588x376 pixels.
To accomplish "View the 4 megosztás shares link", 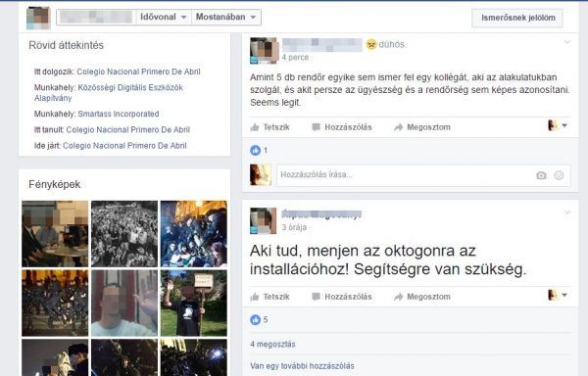I will tap(272, 344).
